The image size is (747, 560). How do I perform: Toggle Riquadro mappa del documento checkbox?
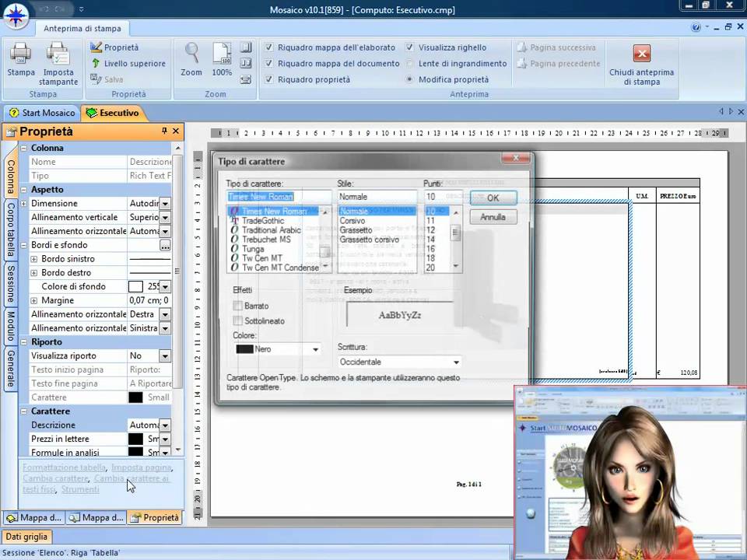268,63
